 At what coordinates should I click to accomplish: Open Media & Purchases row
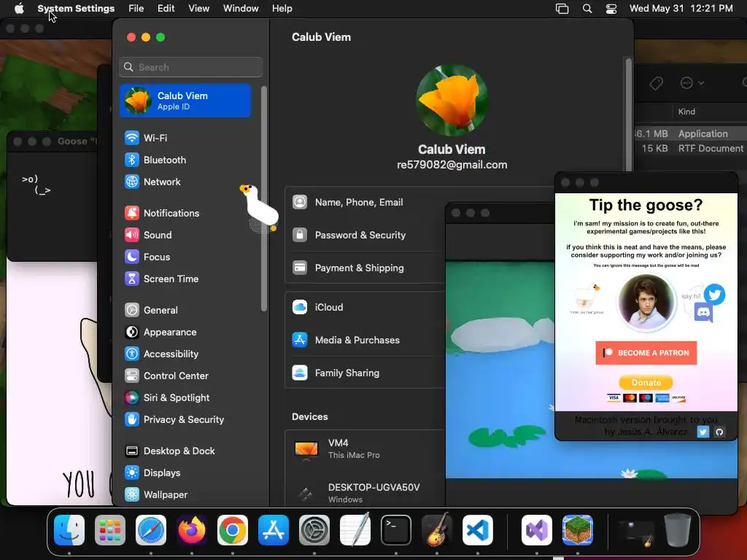pos(365,341)
